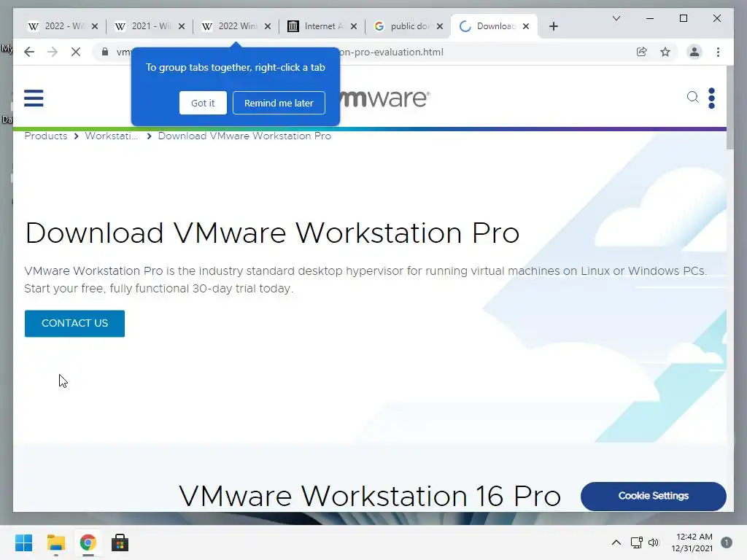The image size is (747, 560).
Task: Open the tab search chevron
Action: tap(616, 18)
